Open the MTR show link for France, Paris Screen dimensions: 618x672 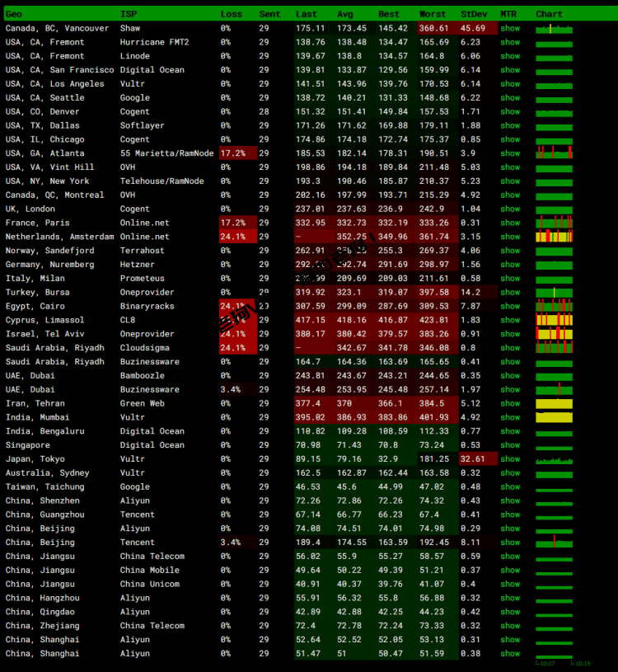click(x=510, y=223)
